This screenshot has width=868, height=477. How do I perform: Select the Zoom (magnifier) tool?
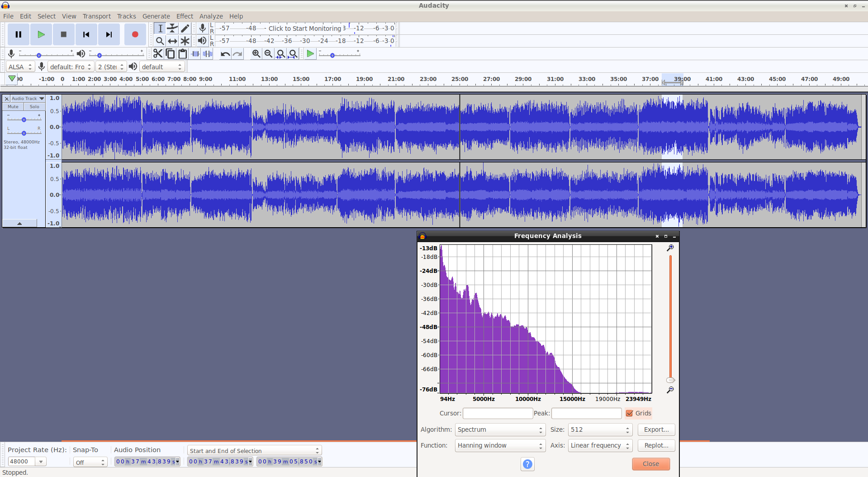click(160, 41)
